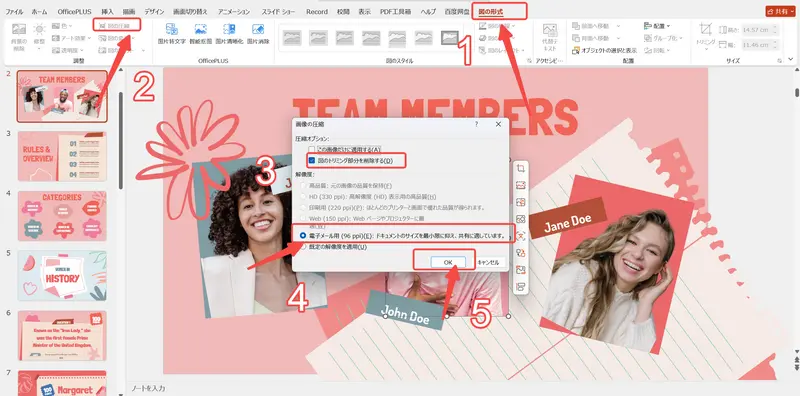Click the 代替テキスト (alt text) icon

click(x=549, y=30)
